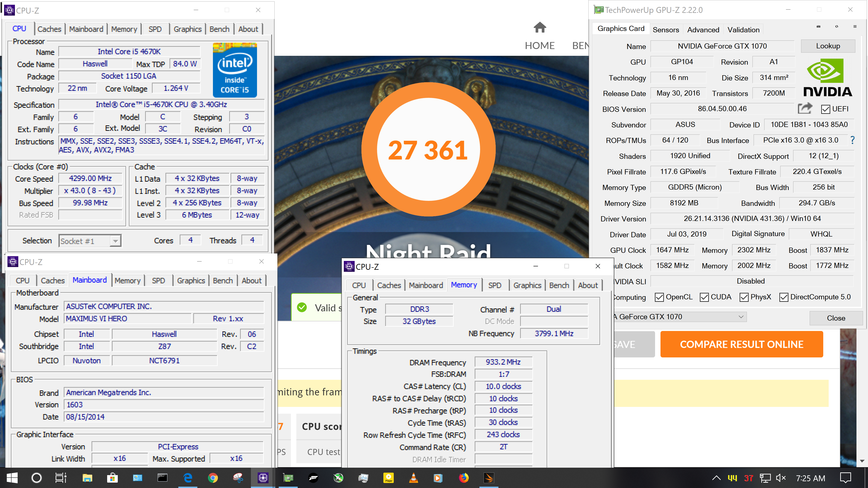Click the GPU-Z taskbar icon
Screen dimensions: 868x488
(x=288, y=478)
